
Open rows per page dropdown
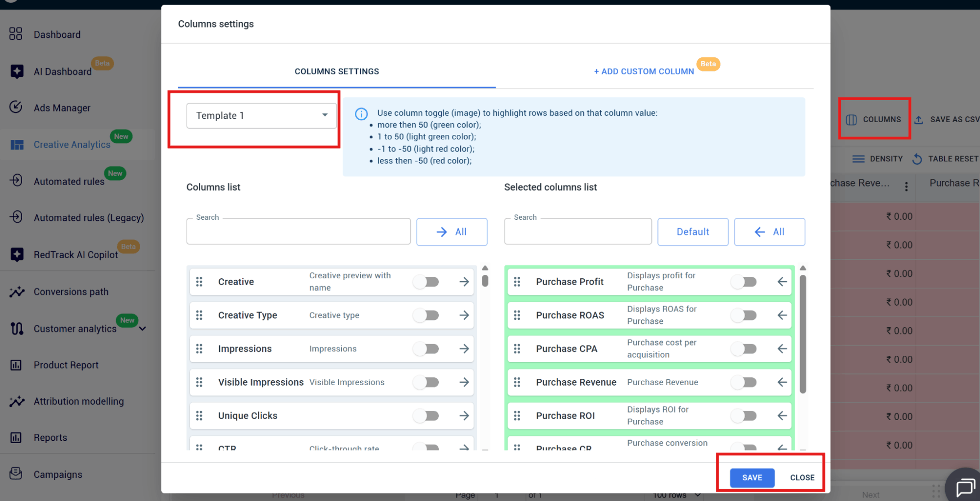(677, 495)
